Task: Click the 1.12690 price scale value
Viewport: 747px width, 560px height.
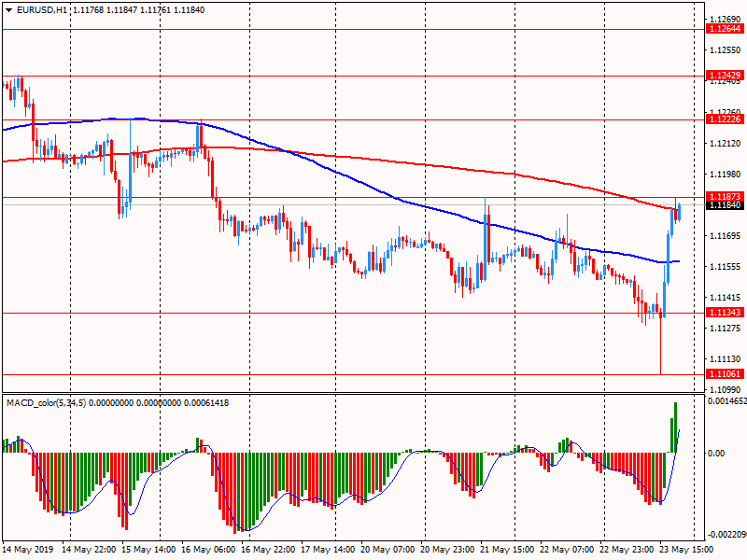Action: (726, 20)
